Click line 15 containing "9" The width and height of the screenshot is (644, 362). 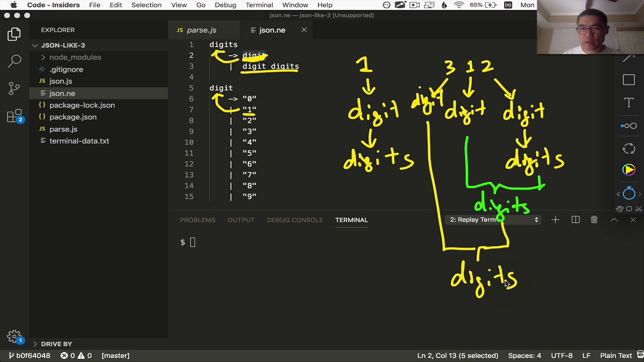click(x=249, y=197)
